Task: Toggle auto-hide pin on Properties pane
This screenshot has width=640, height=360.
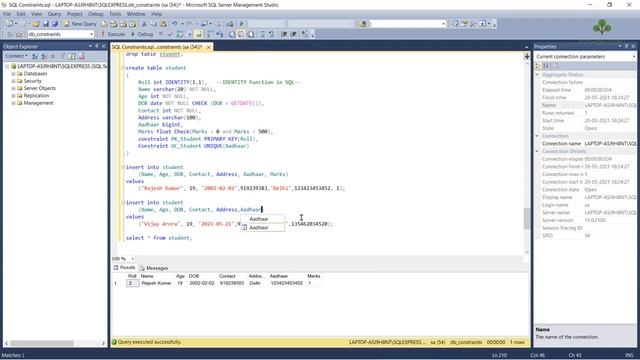Action: coord(626,46)
